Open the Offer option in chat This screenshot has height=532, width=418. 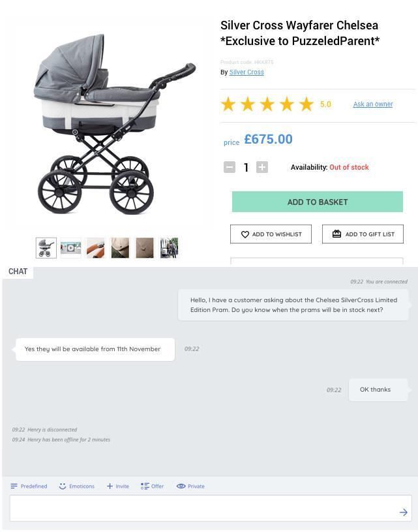152,486
